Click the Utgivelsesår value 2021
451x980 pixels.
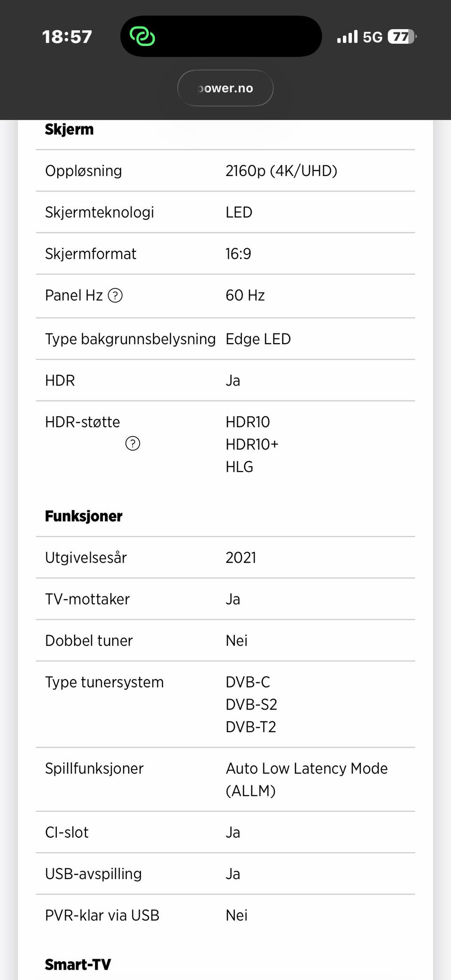[x=241, y=558]
